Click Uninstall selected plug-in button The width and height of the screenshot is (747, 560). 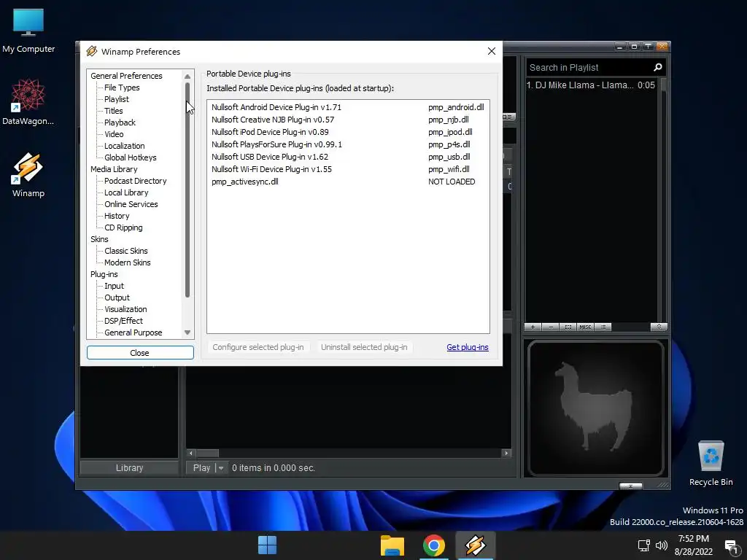(x=364, y=347)
